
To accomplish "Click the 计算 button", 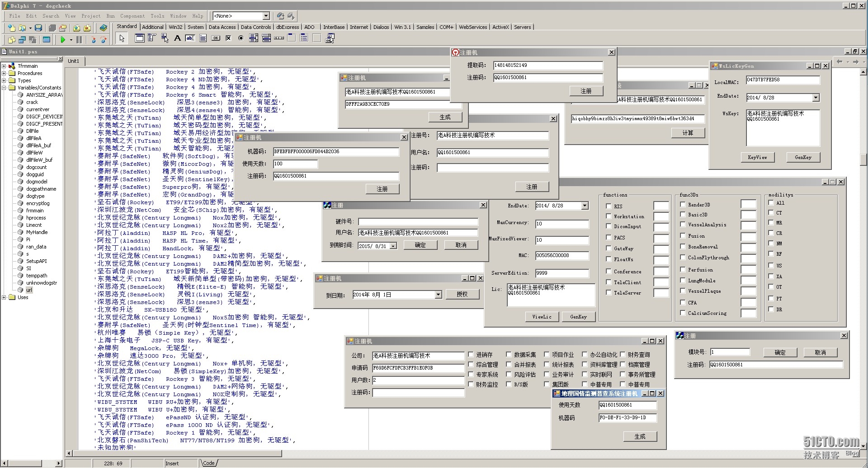I will (x=688, y=133).
